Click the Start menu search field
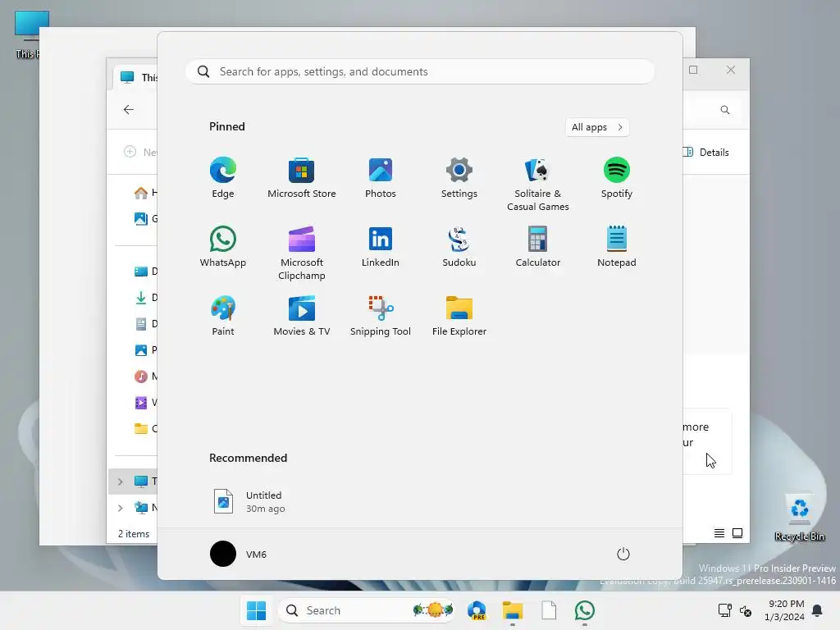Screen dimensions: 840x630 [420, 71]
